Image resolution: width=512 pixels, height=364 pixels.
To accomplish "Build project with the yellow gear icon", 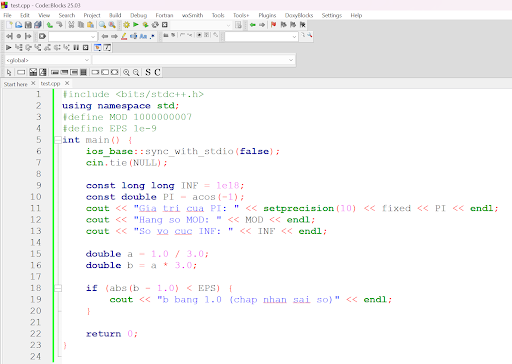I will tap(126, 25).
